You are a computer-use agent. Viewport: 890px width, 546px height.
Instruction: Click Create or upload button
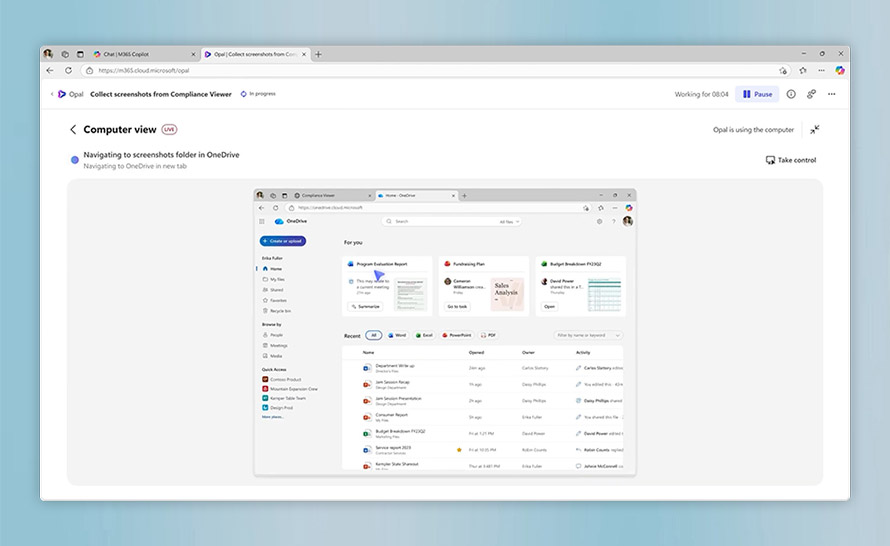tap(283, 241)
